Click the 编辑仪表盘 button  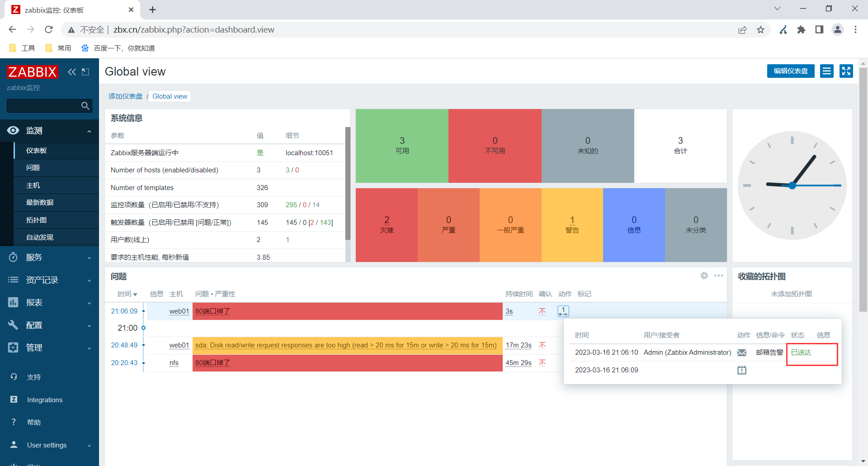[791, 71]
